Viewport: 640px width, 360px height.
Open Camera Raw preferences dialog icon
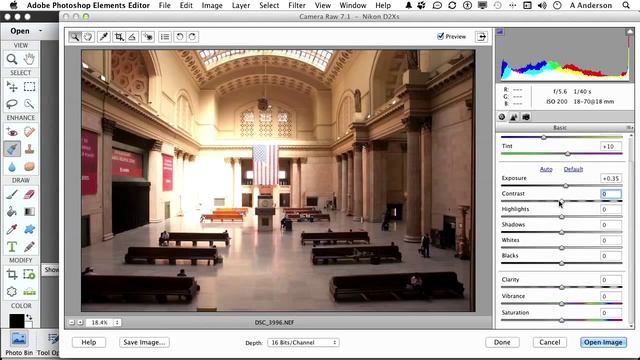(165, 37)
